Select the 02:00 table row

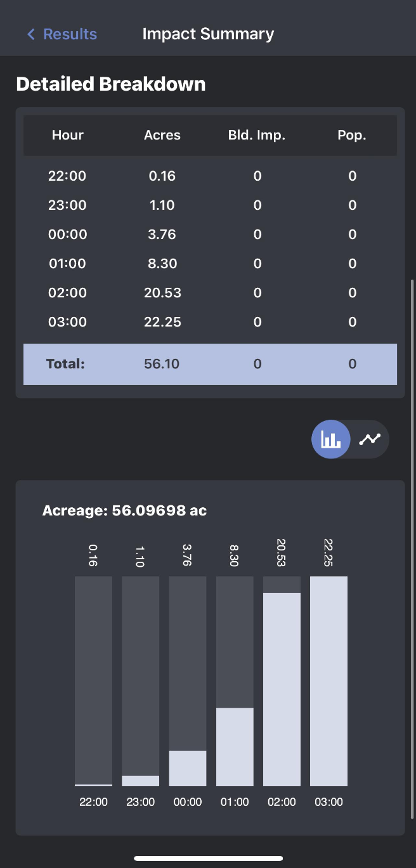click(x=210, y=293)
